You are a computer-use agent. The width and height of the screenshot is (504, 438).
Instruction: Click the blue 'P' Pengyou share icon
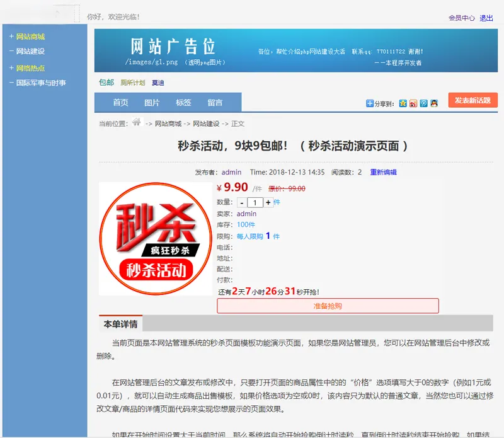(x=424, y=103)
